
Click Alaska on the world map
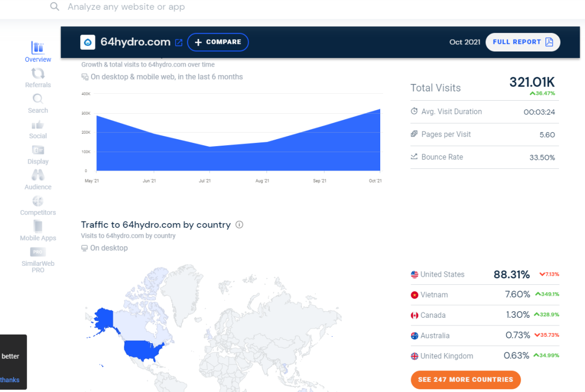coord(104,318)
